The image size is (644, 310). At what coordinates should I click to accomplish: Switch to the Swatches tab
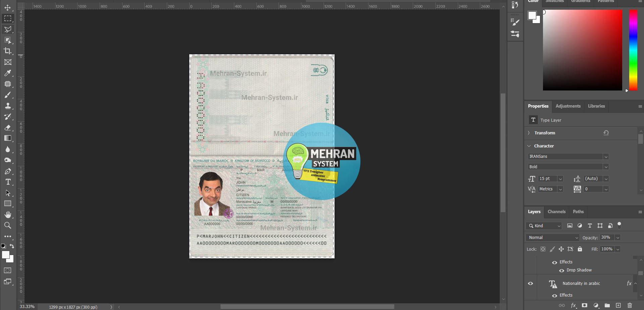pos(554,1)
